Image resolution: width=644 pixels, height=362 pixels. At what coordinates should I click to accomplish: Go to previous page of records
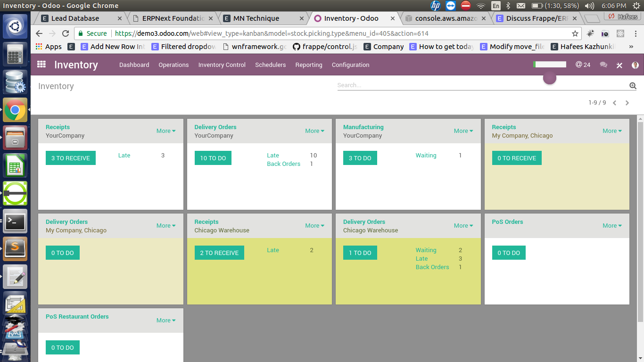614,103
